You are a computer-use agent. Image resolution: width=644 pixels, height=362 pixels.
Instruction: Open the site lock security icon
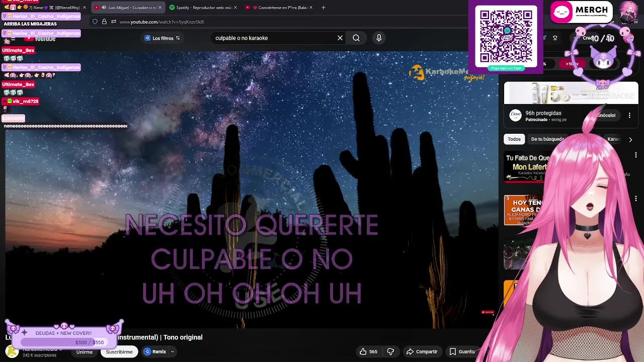pos(104,22)
